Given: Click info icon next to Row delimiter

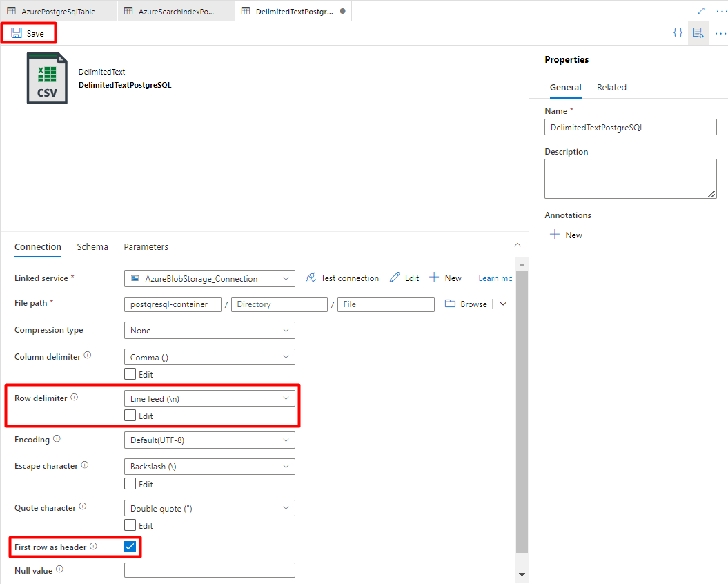Looking at the screenshot, I should click(75, 397).
